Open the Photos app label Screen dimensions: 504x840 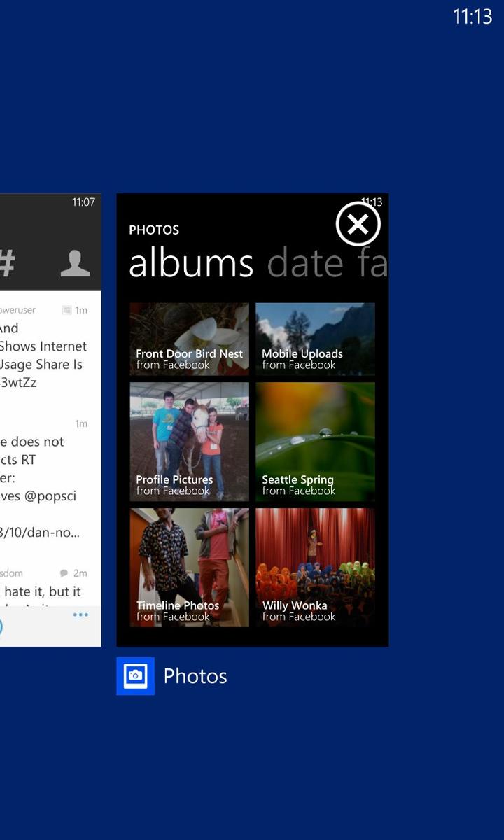[195, 676]
